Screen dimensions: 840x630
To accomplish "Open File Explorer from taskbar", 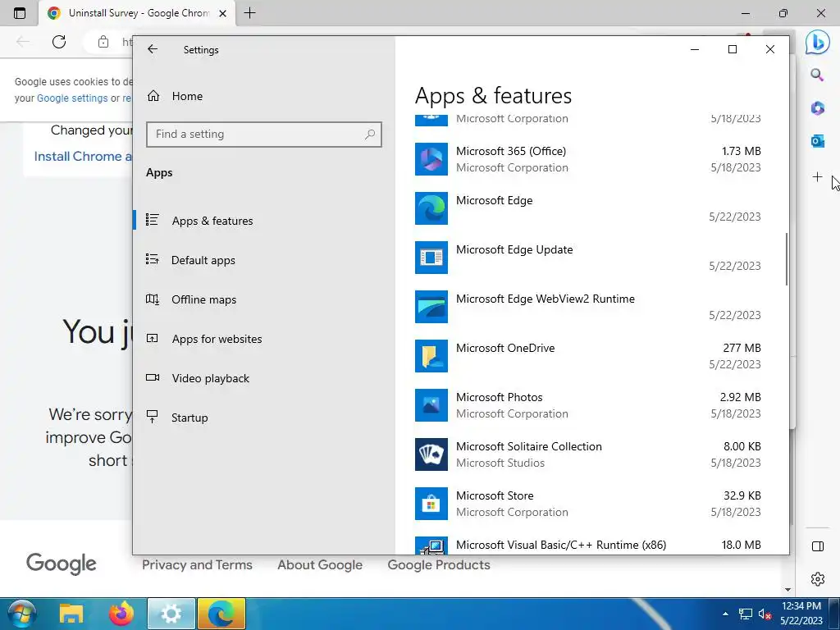I will (x=71, y=614).
